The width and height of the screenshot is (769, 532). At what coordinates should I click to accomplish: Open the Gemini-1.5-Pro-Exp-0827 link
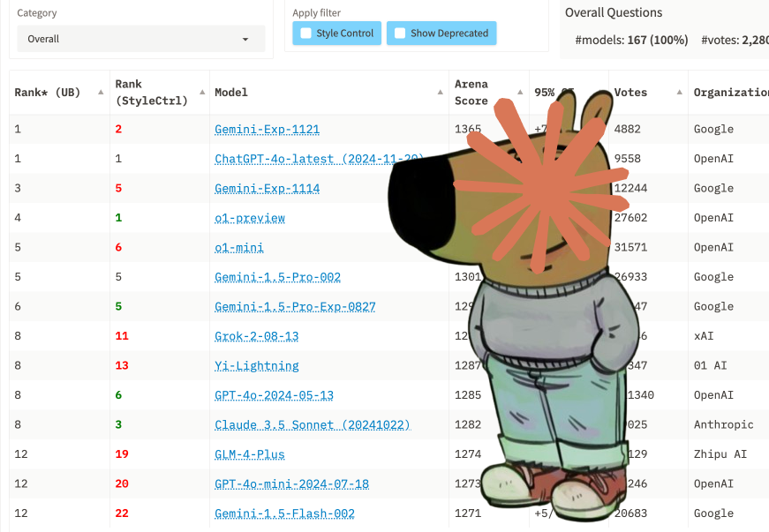(295, 307)
